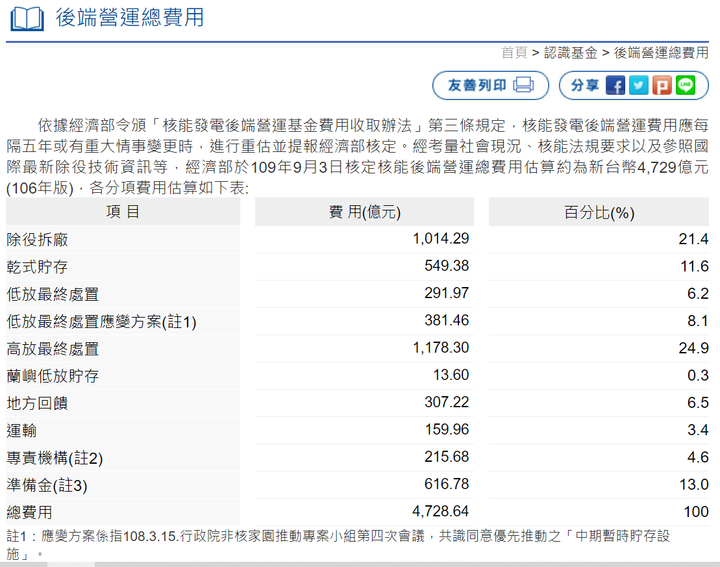Click the 後端營運總費用 breadcrumb item
720x567 pixels.
point(661,53)
